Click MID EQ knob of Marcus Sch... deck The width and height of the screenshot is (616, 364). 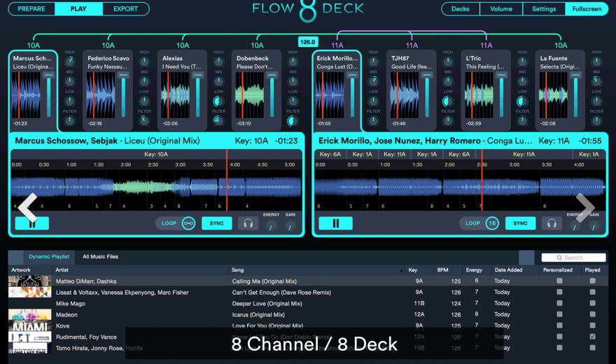point(69,81)
